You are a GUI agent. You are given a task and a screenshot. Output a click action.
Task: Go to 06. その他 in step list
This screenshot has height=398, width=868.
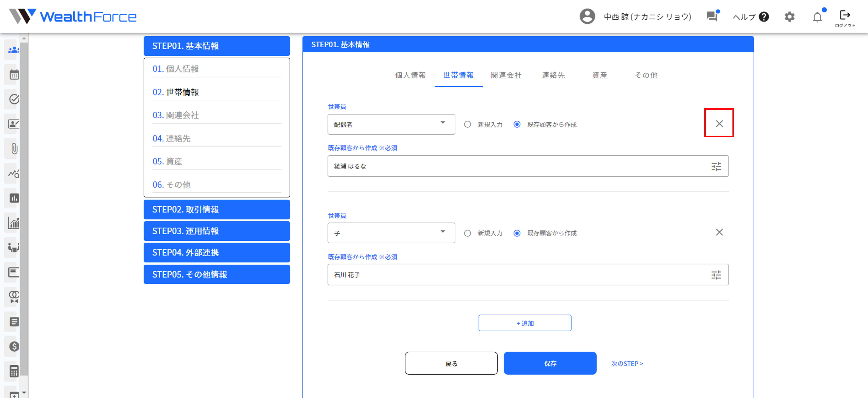[217, 184]
